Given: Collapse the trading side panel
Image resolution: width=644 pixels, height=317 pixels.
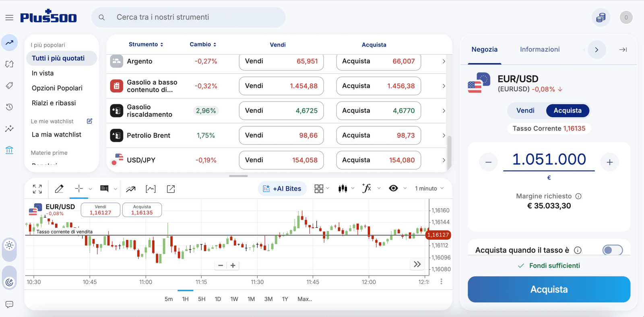Looking at the screenshot, I should [x=623, y=49].
